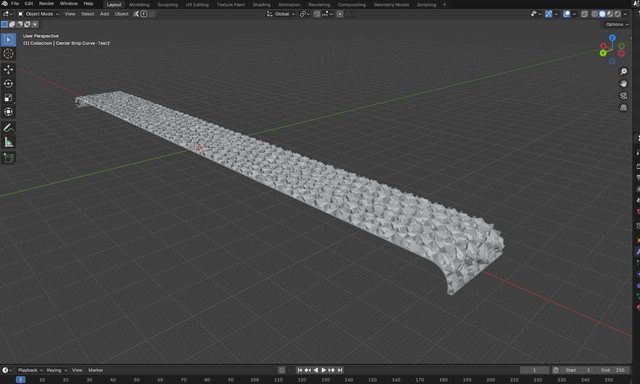The height and width of the screenshot is (384, 640).
Task: Toggle proportional editing
Action: [x=340, y=14]
